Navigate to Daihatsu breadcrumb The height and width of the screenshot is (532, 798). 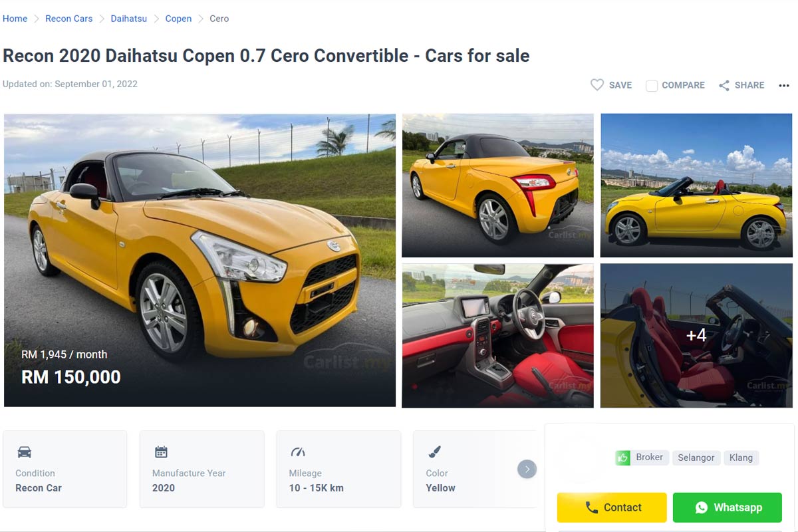(129, 19)
